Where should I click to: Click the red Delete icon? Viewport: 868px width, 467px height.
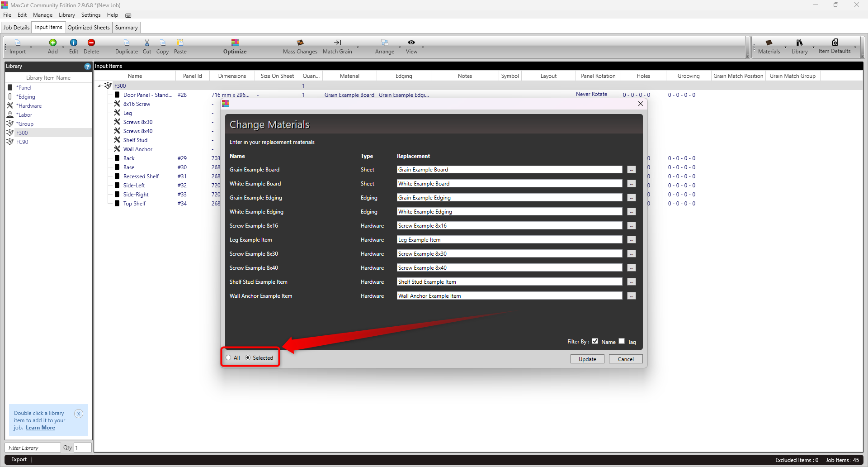tap(91, 43)
